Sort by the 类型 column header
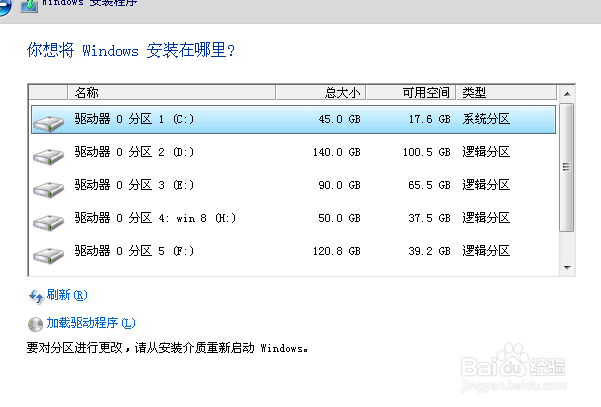Screen dimensions: 601x407 pos(506,92)
